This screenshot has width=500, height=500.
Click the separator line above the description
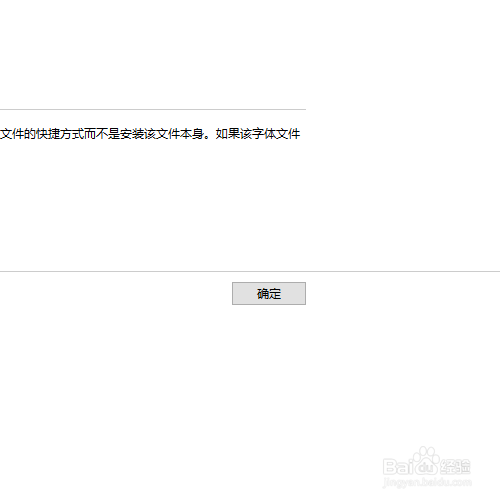point(153,109)
